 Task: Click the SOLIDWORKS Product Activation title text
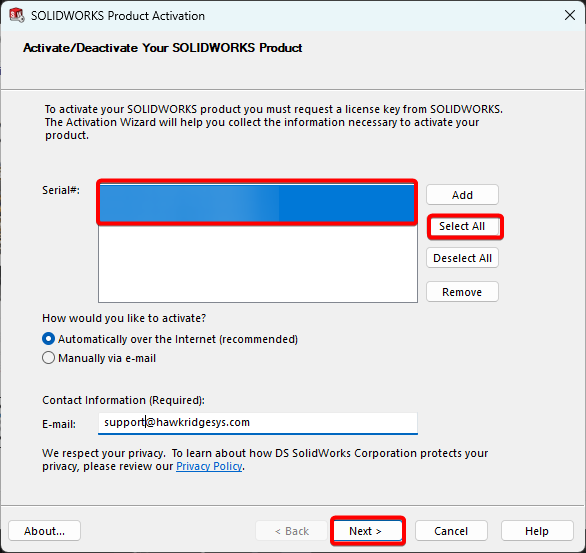point(118,16)
